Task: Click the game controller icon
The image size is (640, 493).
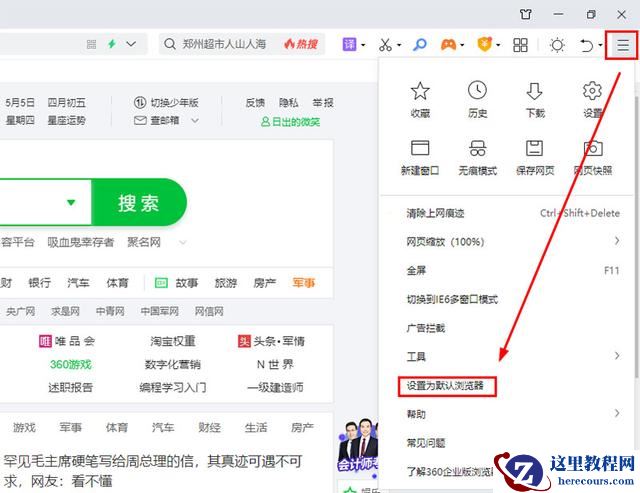Action: pos(448,44)
